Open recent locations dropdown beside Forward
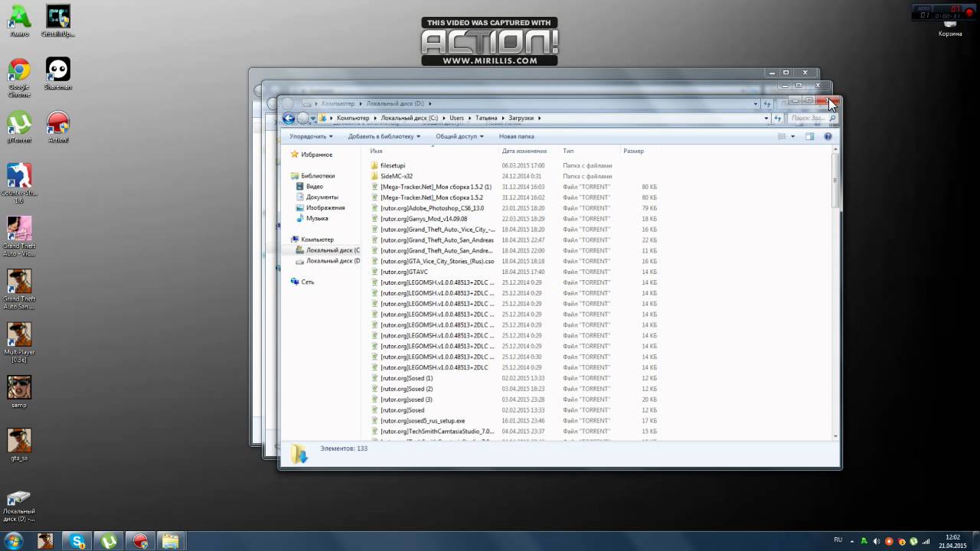Image resolution: width=980 pixels, height=551 pixels. point(313,119)
